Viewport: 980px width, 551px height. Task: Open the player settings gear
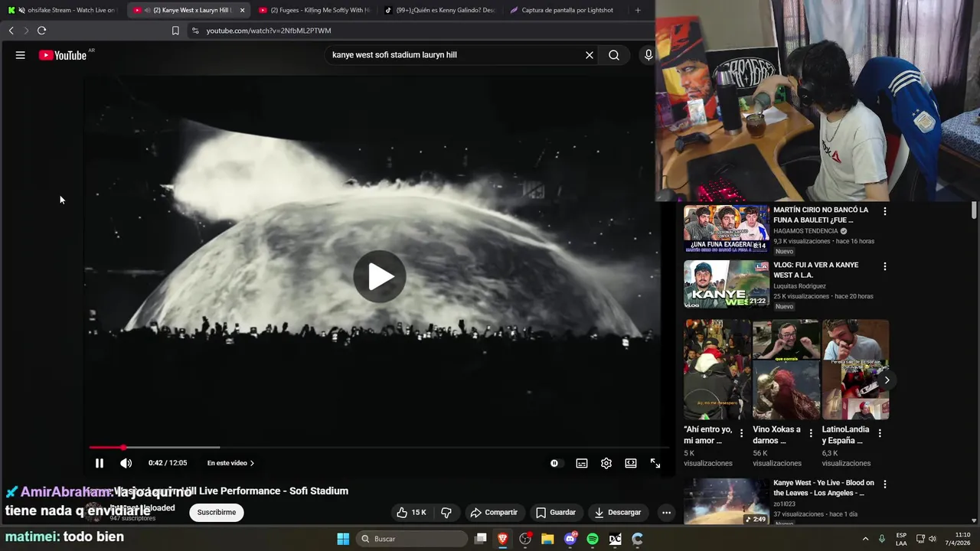[606, 463]
